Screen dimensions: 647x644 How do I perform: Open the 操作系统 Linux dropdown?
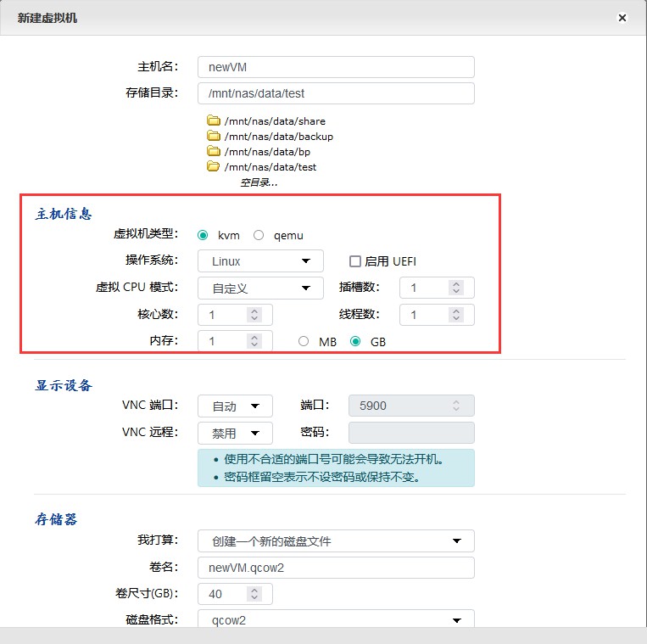point(260,260)
